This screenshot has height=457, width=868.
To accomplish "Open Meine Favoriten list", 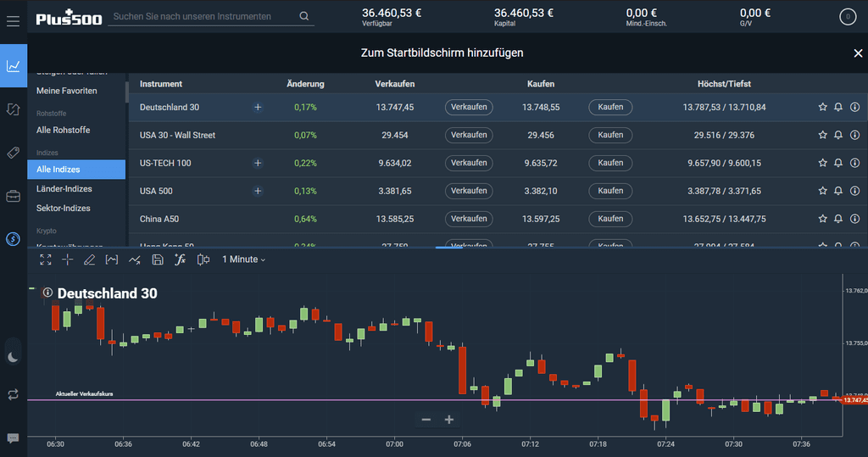I will point(66,91).
